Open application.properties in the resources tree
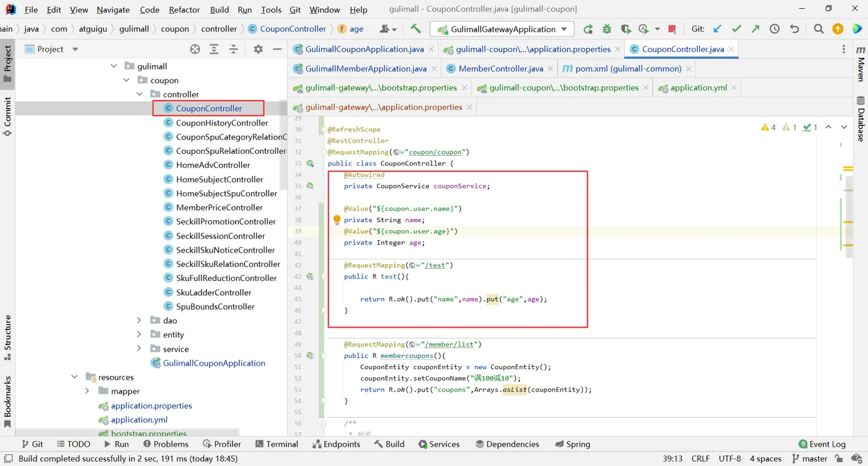 [151, 405]
